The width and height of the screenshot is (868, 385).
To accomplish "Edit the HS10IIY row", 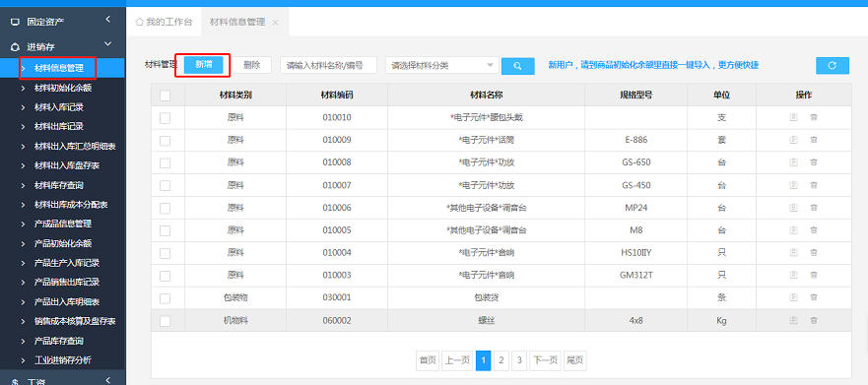I will tap(793, 253).
